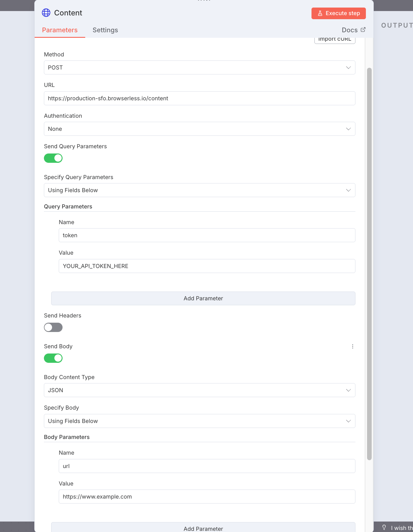This screenshot has width=413, height=532.
Task: Click Add Parameter under Query Parameters
Action: click(203, 298)
